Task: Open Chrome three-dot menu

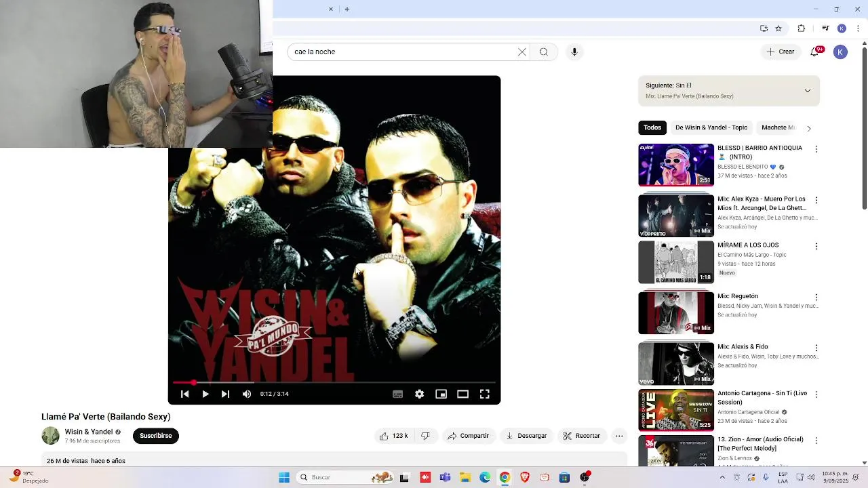Action: tap(857, 28)
